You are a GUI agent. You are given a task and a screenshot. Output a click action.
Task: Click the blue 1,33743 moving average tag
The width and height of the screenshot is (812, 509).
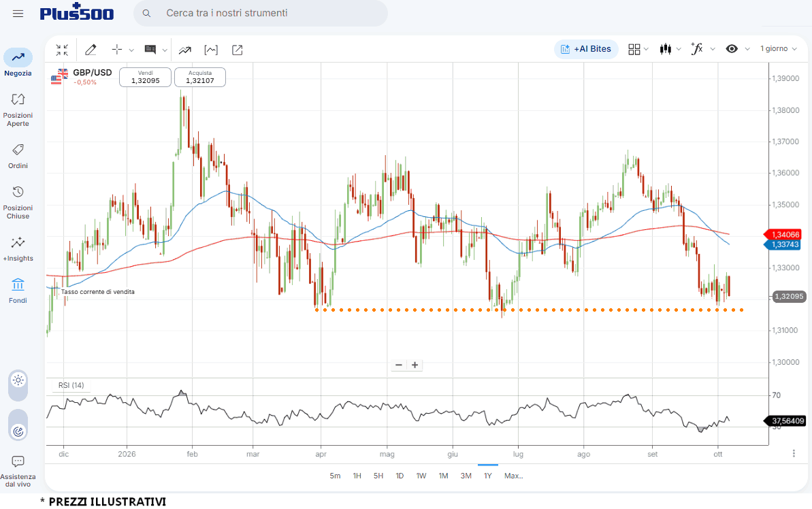tap(783, 244)
